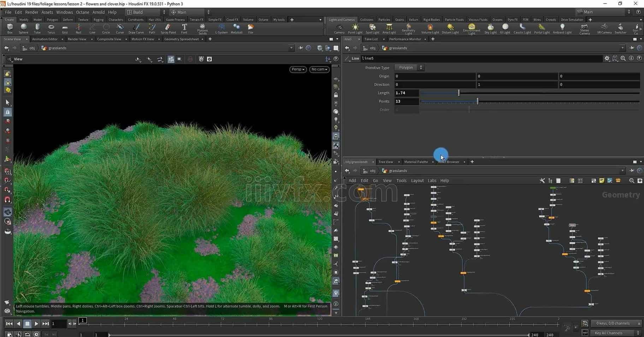Toggle the viewport lock icon in the display toolbar
The height and width of the screenshot is (337, 644).
pos(336,95)
